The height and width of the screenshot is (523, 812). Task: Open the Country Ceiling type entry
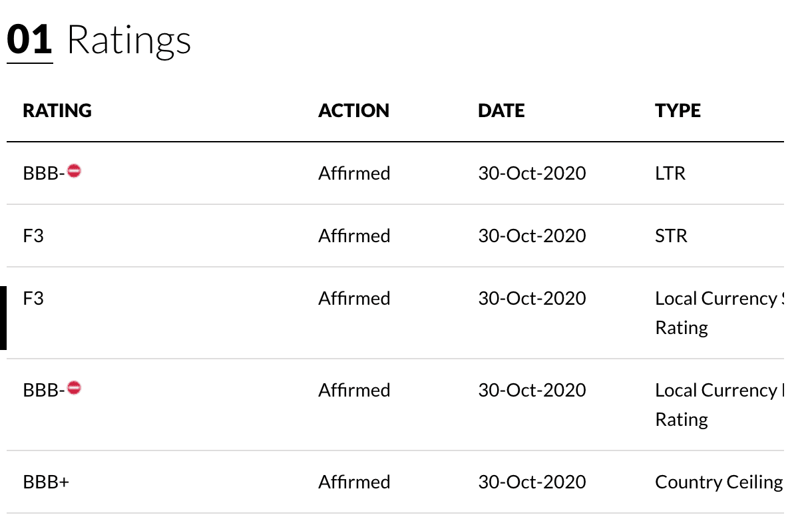tap(719, 482)
